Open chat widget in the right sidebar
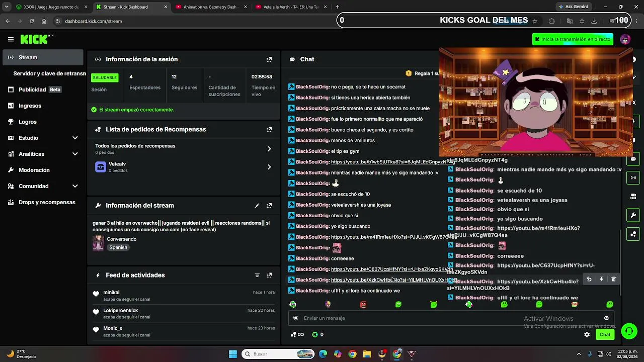 click(633, 159)
